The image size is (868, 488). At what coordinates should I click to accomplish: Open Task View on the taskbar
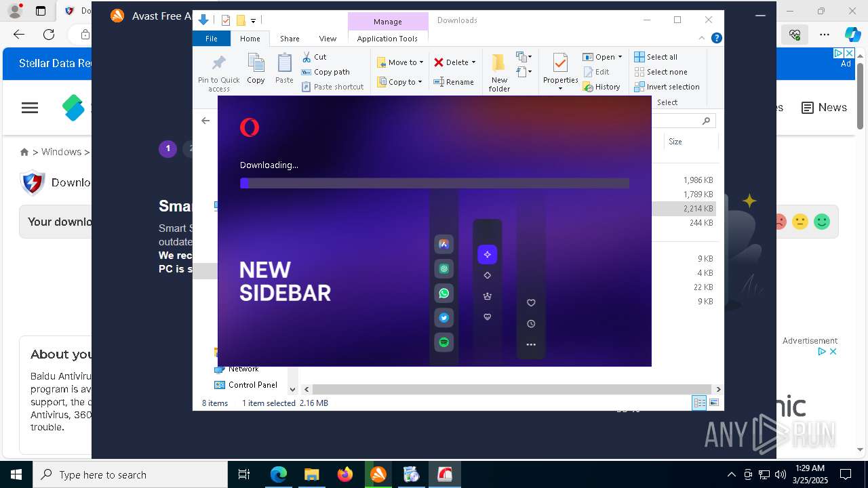coord(244,474)
